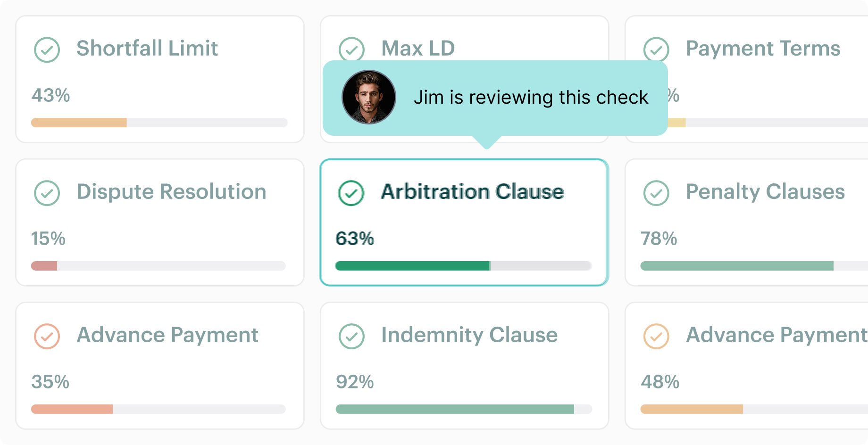Click Jim's avatar photo in tooltip
Image resolution: width=868 pixels, height=445 pixels.
click(369, 98)
